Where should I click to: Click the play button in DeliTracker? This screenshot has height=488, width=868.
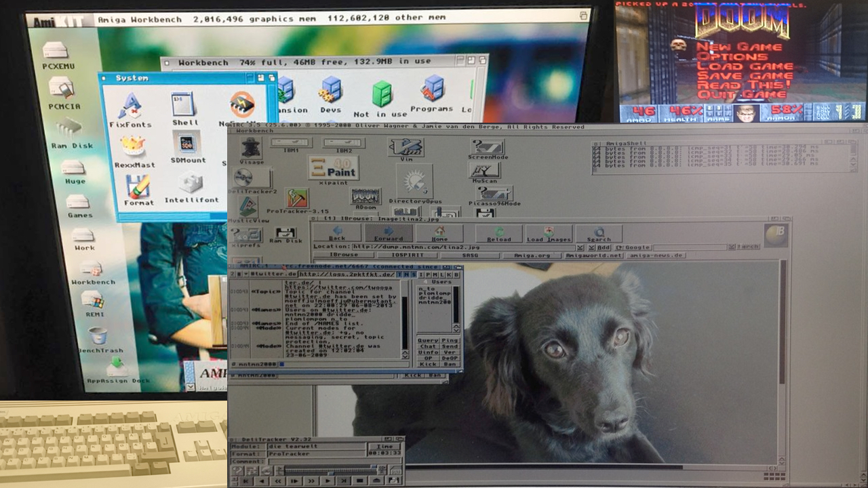[328, 481]
